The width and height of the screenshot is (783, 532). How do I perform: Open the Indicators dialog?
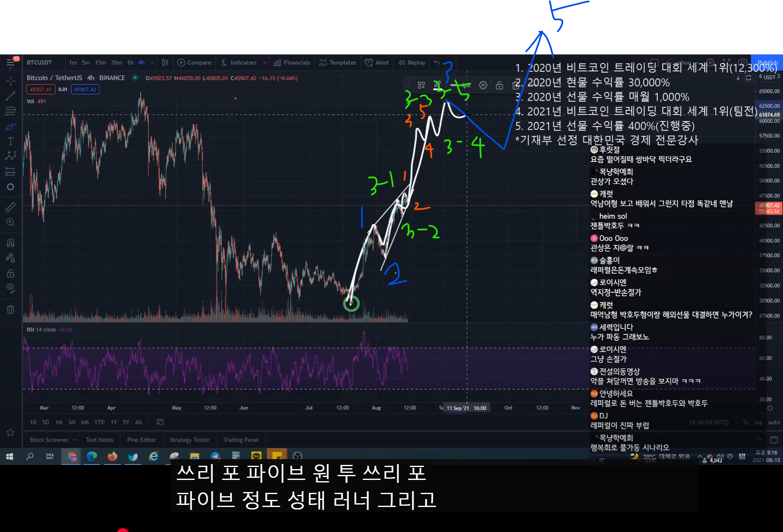(239, 62)
